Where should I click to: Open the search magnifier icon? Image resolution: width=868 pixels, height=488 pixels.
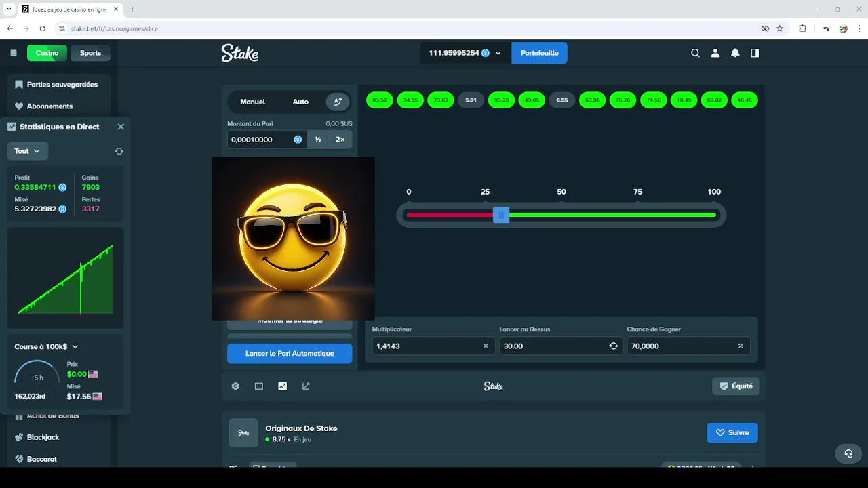tap(695, 53)
